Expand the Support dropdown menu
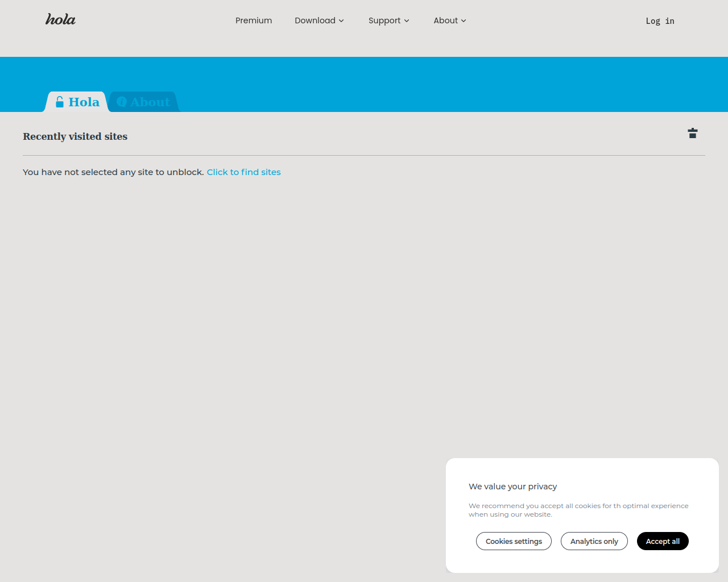 (388, 20)
